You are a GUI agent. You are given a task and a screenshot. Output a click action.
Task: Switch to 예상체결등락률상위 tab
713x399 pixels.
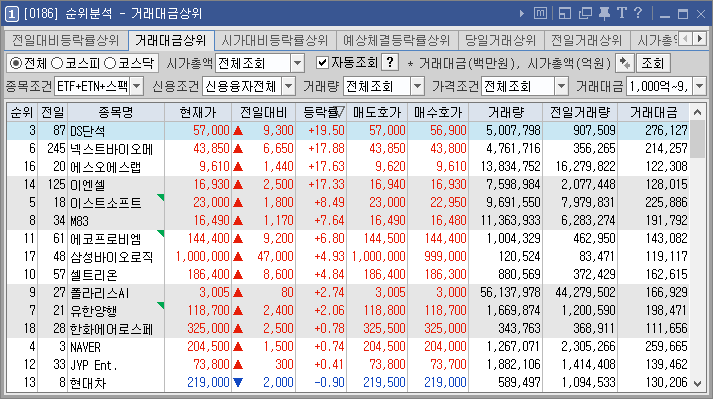click(x=397, y=40)
